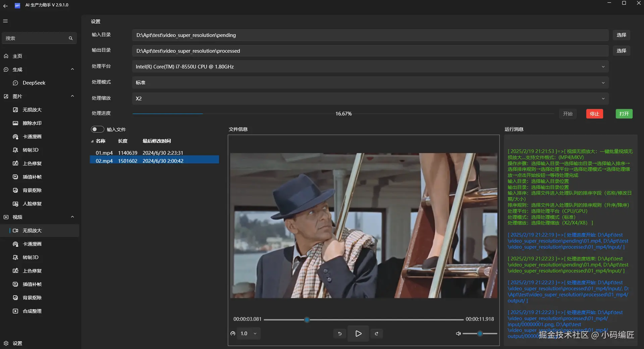Viewport: 644px width, 349px height.
Task: Collapse the 生成 section
Action: click(72, 69)
